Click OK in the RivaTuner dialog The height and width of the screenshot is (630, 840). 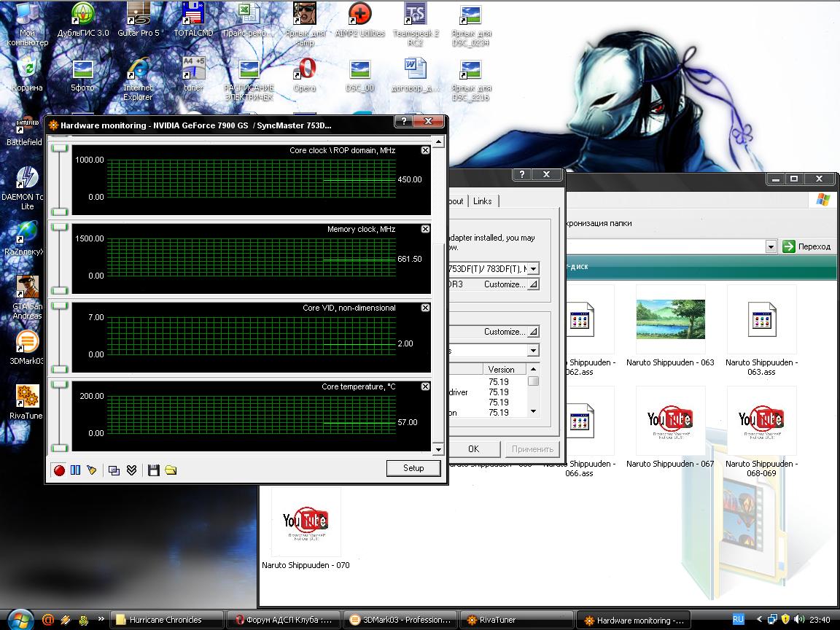click(x=473, y=449)
